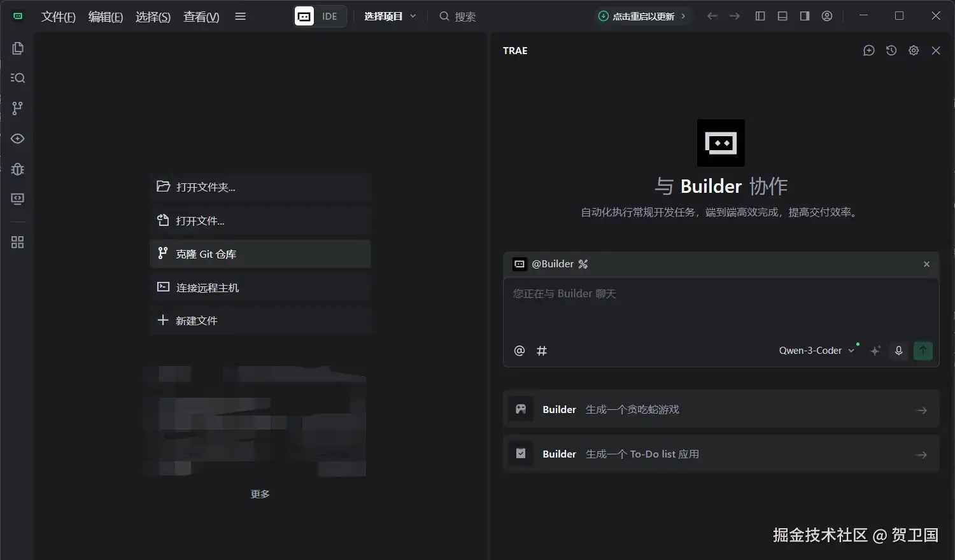Open the Explorer files icon in sidebar
The width and height of the screenshot is (955, 560).
coord(18,48)
